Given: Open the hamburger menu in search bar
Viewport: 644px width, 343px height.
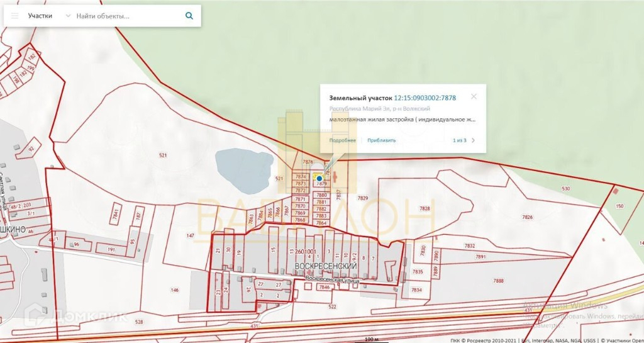Looking at the screenshot, I should 15,16.
